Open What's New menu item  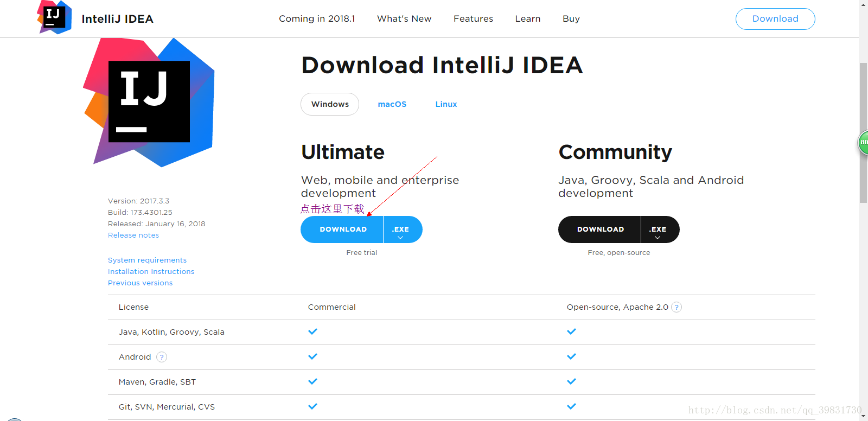pyautogui.click(x=404, y=18)
